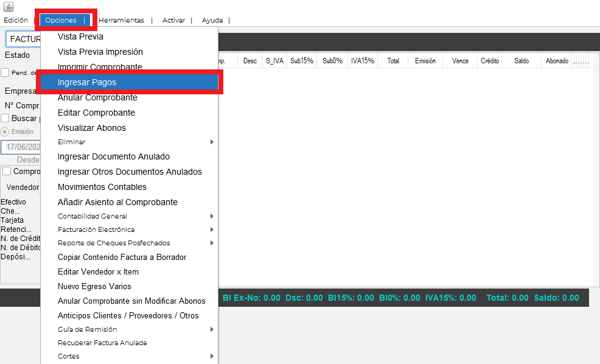Choose Copiar Contenido Factura a Borrador
Viewport: 600px width, 364px height.
[130, 257]
